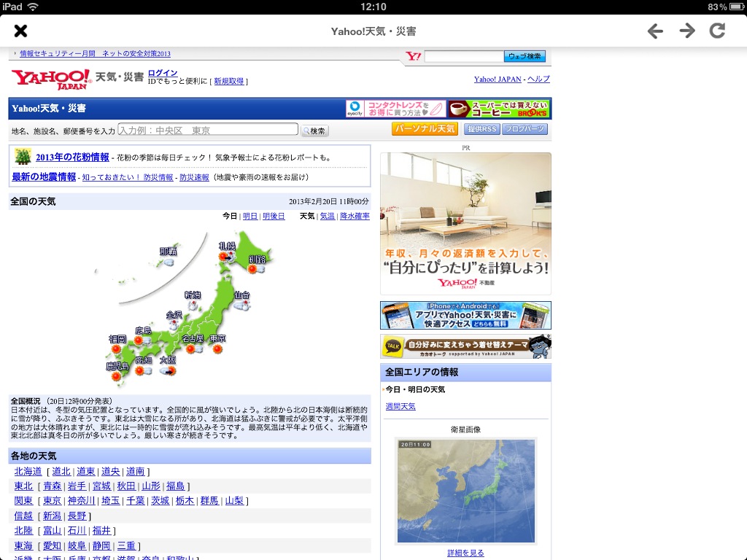Click the パーソナル天気 button
747x560 pixels.
pos(425,129)
